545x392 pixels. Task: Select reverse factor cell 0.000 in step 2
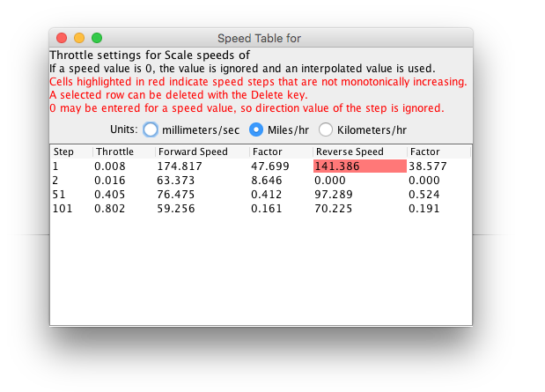(438, 181)
